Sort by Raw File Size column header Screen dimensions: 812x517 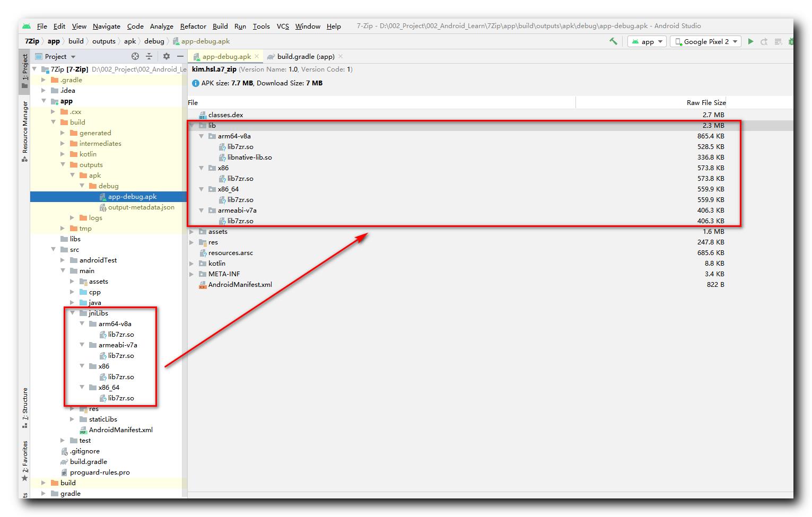click(x=706, y=102)
